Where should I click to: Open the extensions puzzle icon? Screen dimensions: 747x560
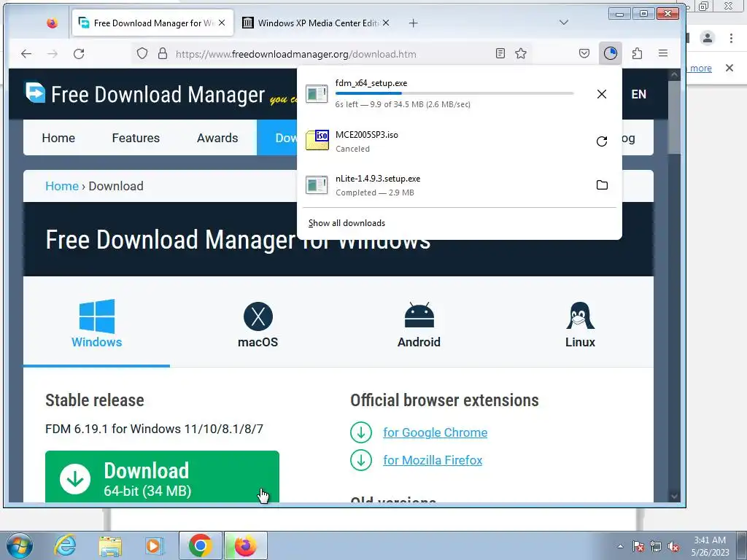(x=637, y=53)
